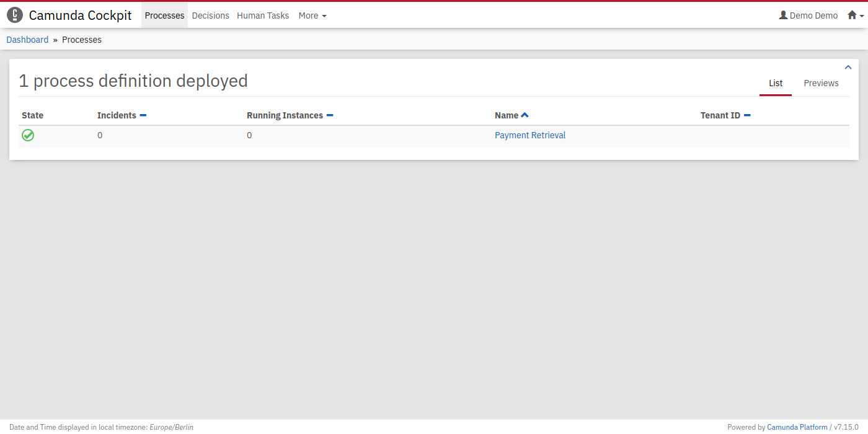Open the Demo Demo user menu
Image resolution: width=868 pixels, height=434 pixels.
coord(808,15)
